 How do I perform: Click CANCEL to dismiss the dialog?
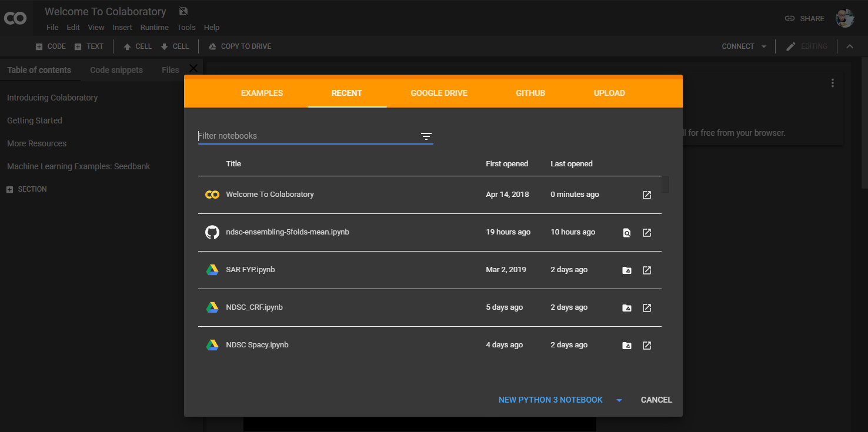pyautogui.click(x=656, y=400)
